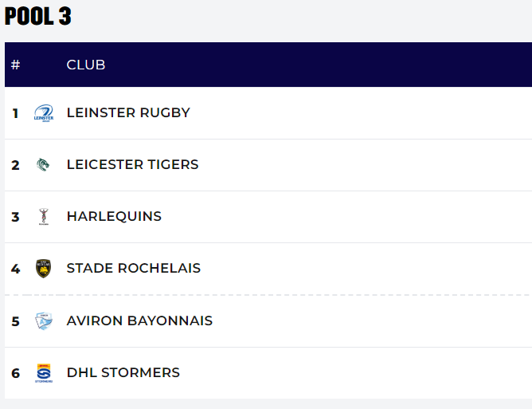Click the Harlequins club crest icon
The image size is (532, 409).
pos(43,217)
